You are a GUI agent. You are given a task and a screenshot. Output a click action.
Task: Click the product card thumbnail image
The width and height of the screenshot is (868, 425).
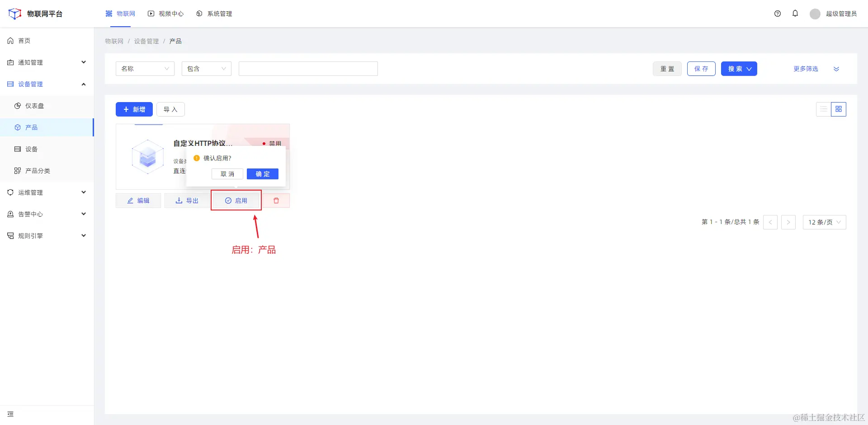[x=147, y=157]
